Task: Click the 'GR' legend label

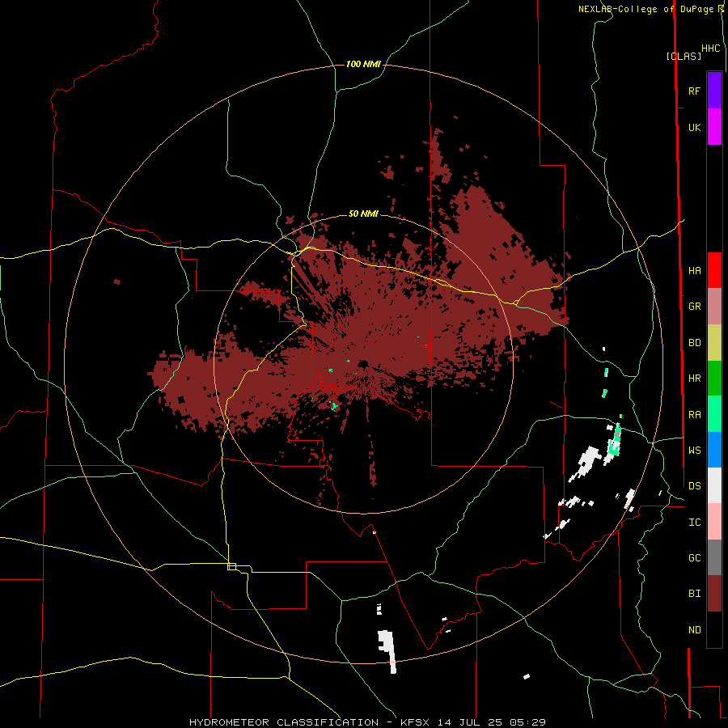Action: [x=694, y=307]
